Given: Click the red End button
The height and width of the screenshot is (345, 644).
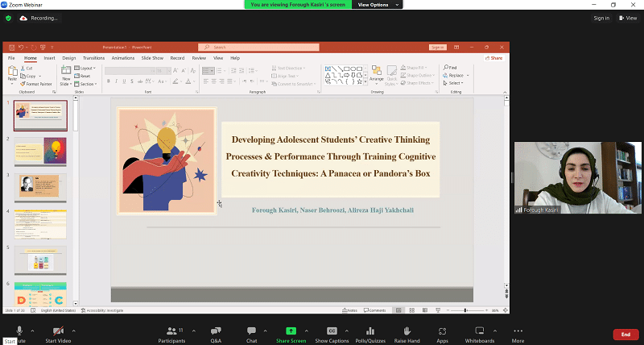Looking at the screenshot, I should pos(625,335).
